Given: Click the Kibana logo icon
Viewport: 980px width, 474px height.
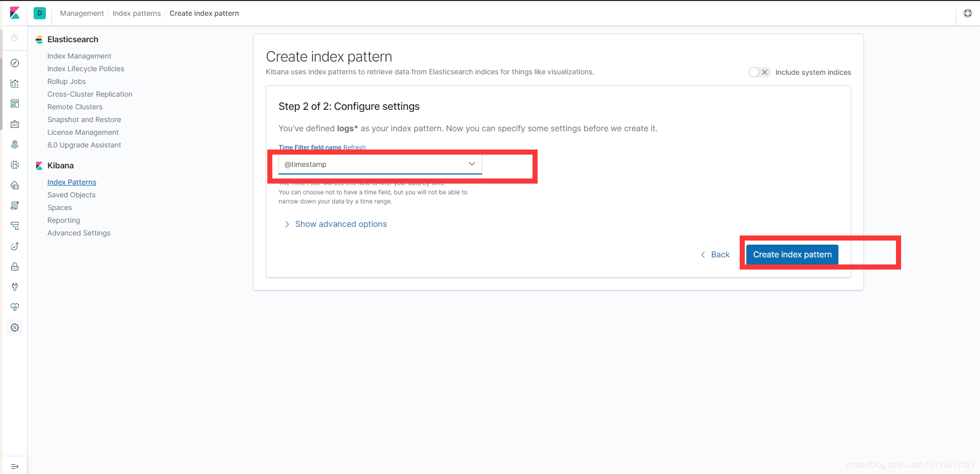Looking at the screenshot, I should click(x=15, y=13).
